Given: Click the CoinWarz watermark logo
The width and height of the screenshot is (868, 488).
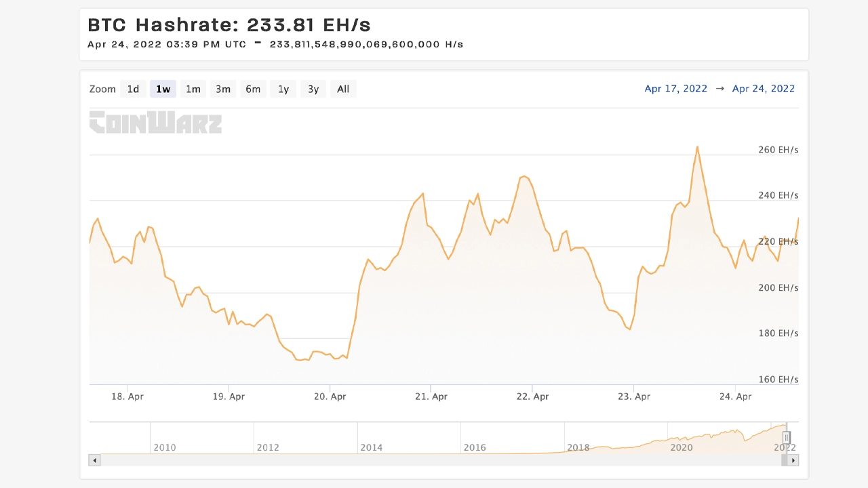Looking at the screenshot, I should point(155,123).
